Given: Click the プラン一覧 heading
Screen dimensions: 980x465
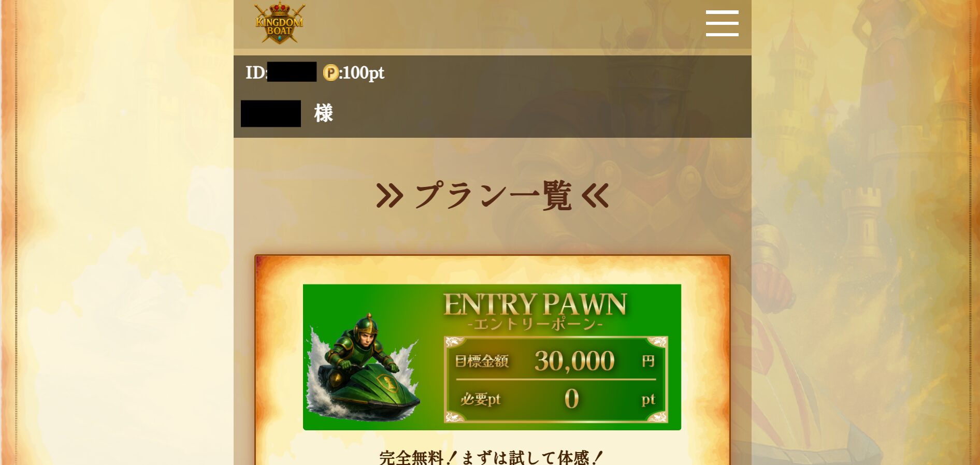Looking at the screenshot, I should [x=494, y=196].
